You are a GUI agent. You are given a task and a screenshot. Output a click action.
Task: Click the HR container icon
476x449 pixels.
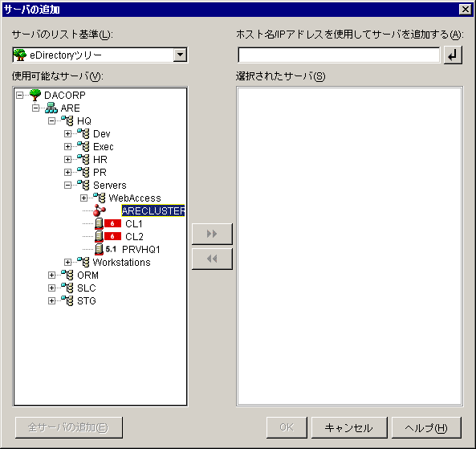tap(83, 159)
